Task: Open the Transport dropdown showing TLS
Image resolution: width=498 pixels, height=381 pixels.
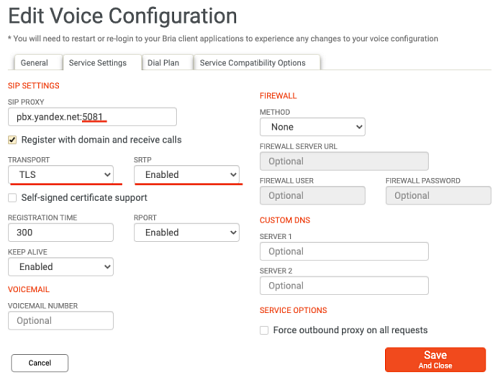Action: coord(61,175)
